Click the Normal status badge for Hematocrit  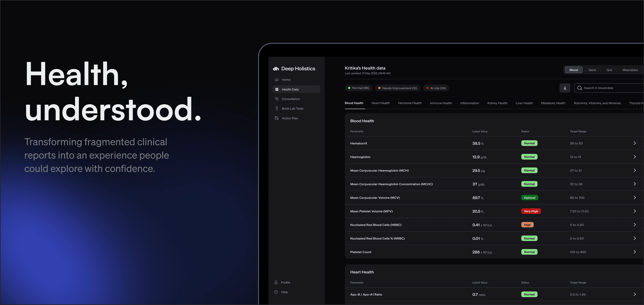click(x=529, y=143)
